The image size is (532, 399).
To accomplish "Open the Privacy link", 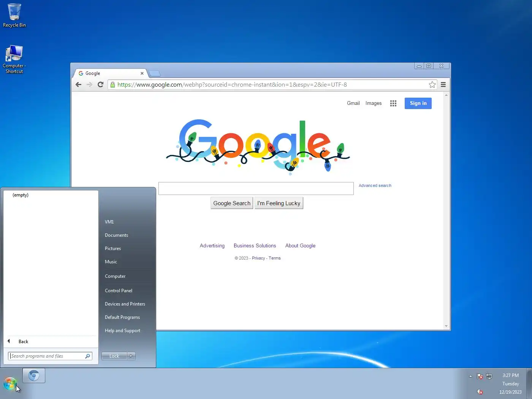I will 258,258.
